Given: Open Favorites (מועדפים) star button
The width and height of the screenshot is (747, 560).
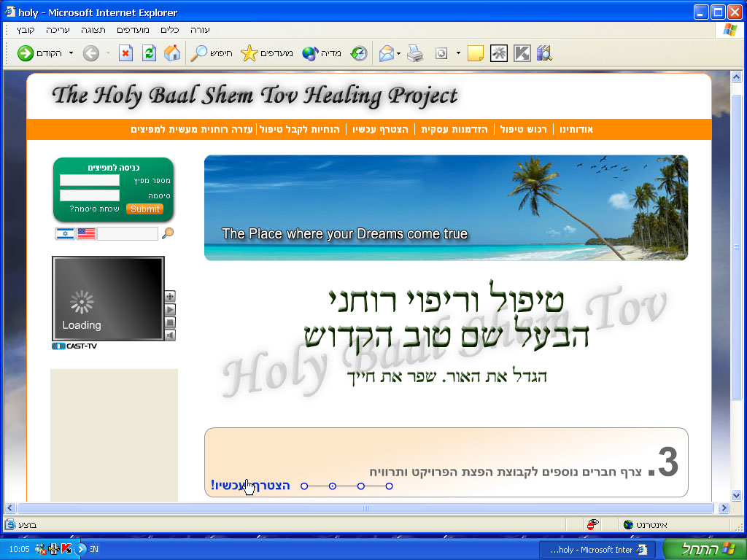Looking at the screenshot, I should click(x=267, y=53).
